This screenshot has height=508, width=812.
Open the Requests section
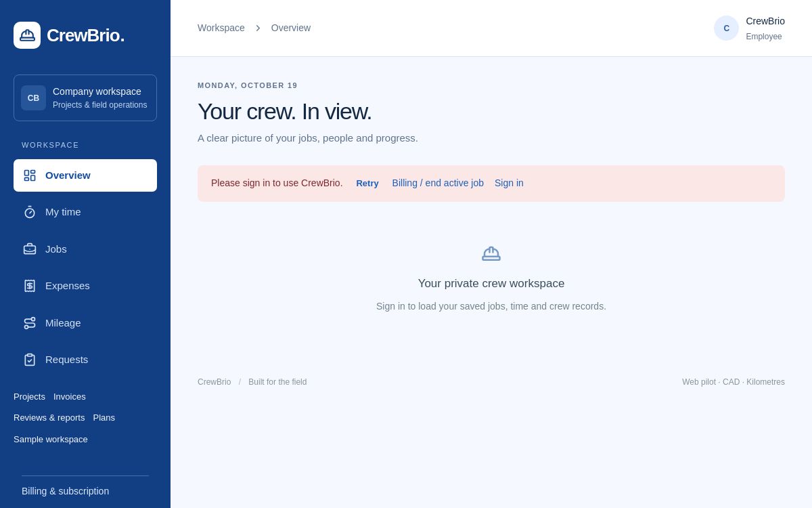(x=85, y=360)
